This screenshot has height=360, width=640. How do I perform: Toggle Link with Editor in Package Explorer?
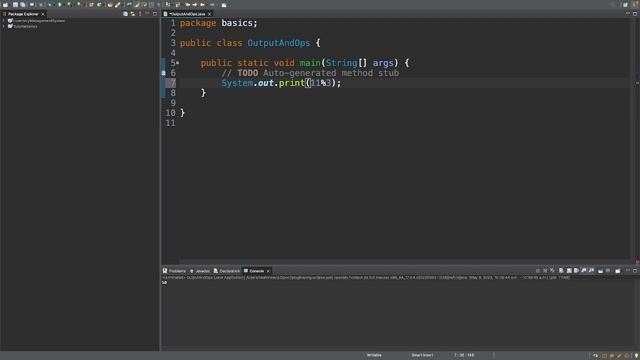[x=133, y=14]
